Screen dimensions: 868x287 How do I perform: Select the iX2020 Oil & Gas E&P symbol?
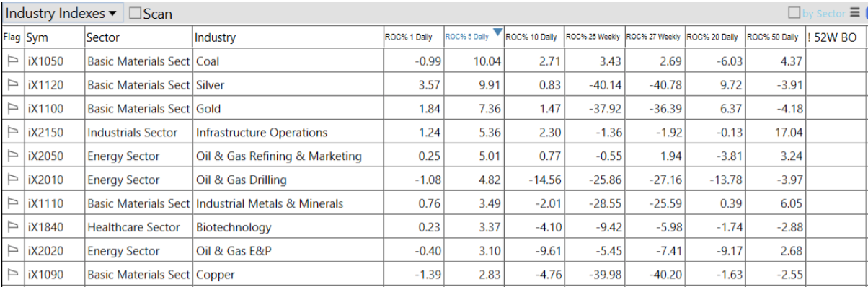[x=45, y=251]
